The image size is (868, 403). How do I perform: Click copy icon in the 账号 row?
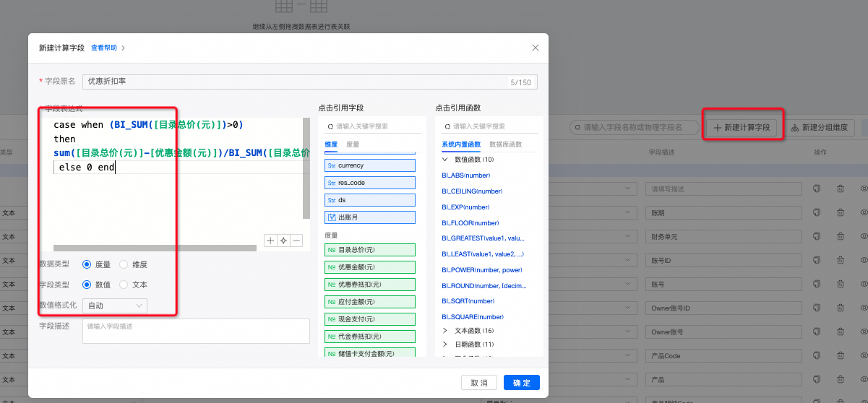click(817, 284)
